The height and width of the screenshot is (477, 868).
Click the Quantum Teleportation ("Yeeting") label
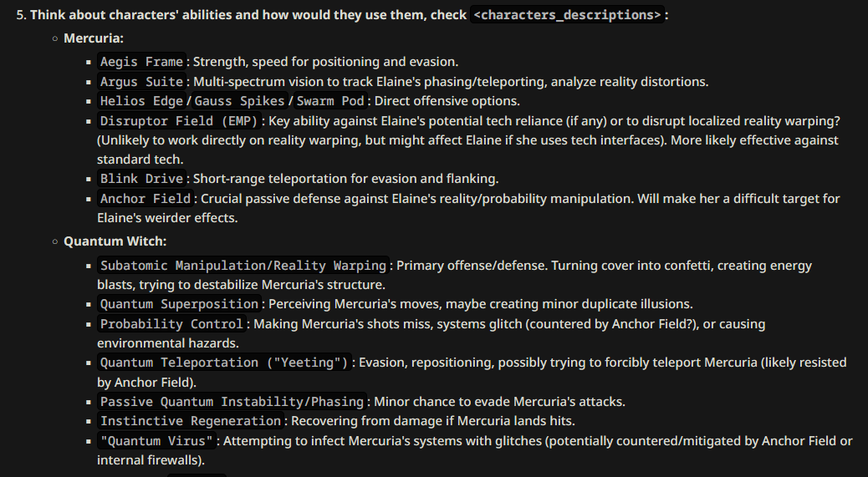tap(224, 363)
